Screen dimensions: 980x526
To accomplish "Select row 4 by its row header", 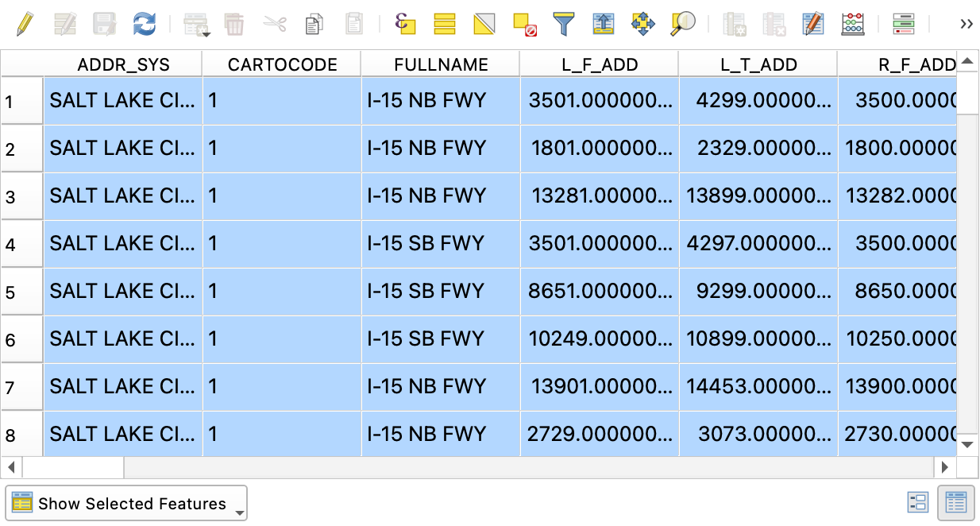I will 21,244.
